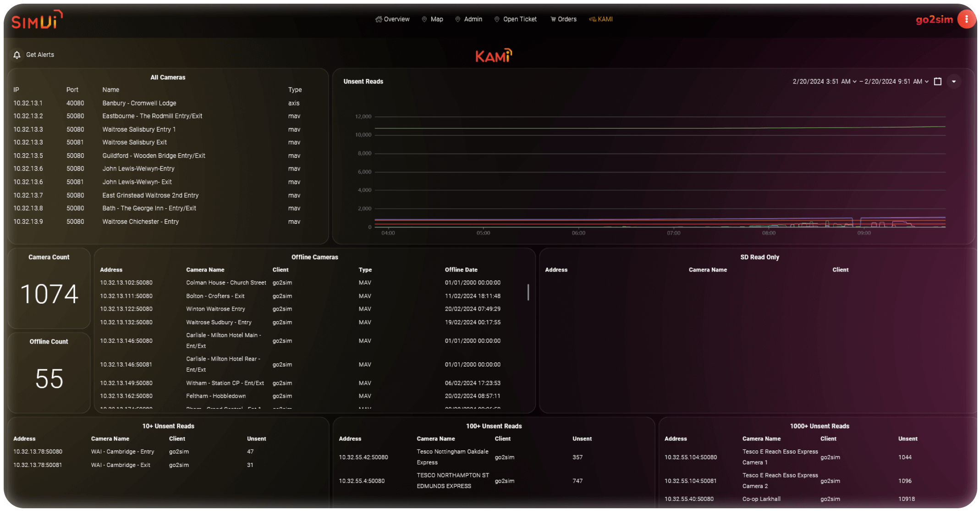The width and height of the screenshot is (980, 511).
Task: Select the Banbury - Cromwell Lodge row
Action: tap(167, 103)
